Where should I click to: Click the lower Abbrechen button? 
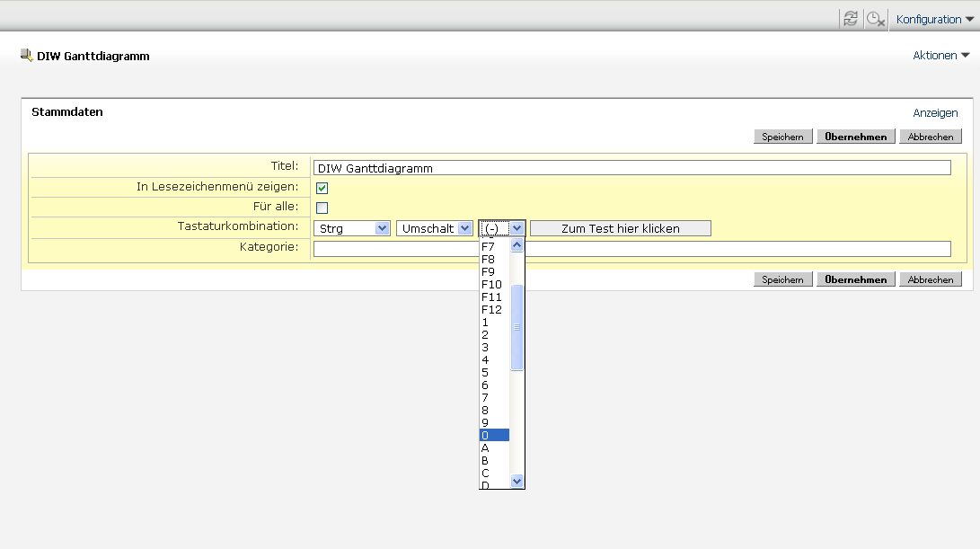931,279
